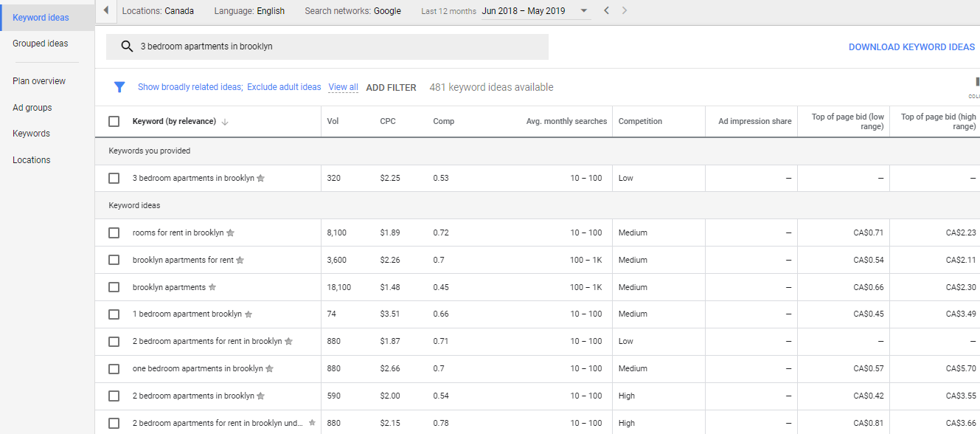Open Search networks: Google setting
The height and width of the screenshot is (434, 980).
pyautogui.click(x=352, y=11)
